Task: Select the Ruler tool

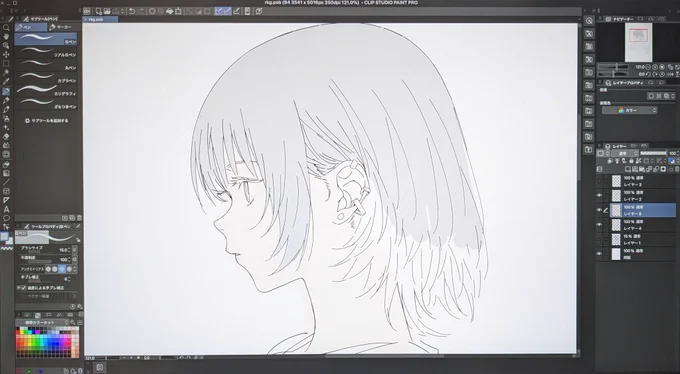Action: pos(6,200)
